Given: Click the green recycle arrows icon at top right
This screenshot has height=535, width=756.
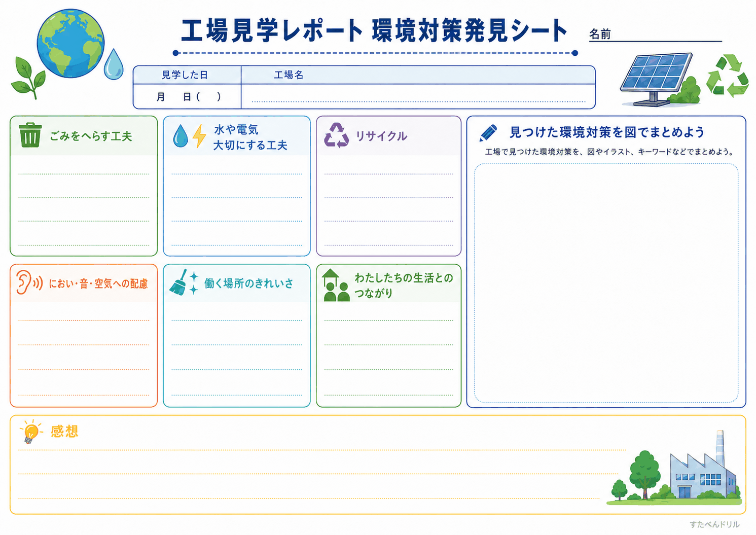Looking at the screenshot, I should tap(728, 76).
